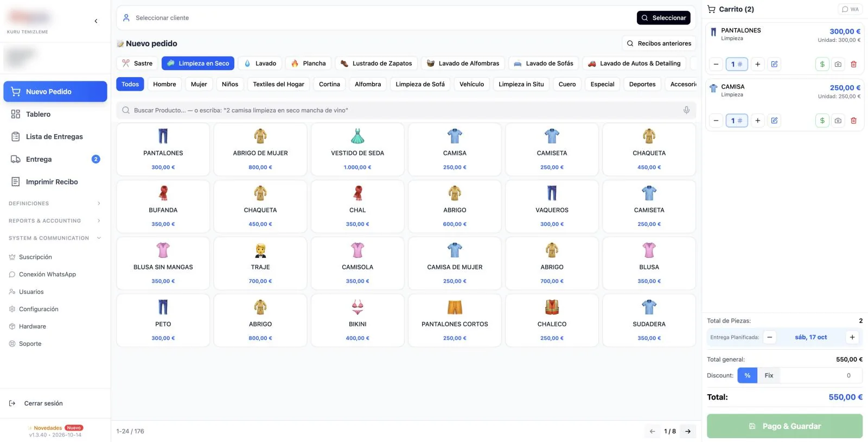This screenshot has height=442, width=868.
Task: Click the WA WhatsApp badge in cart header
Action: click(850, 9)
